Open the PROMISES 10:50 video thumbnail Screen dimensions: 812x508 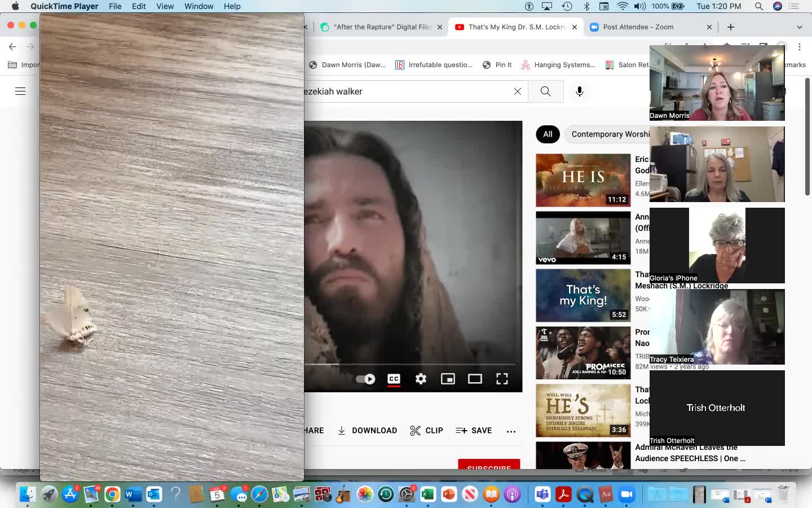tap(583, 353)
